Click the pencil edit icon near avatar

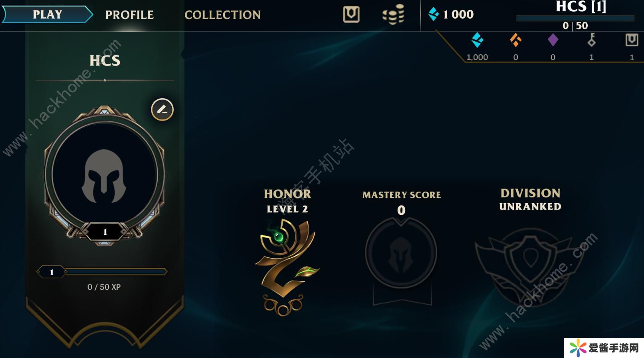coord(162,109)
